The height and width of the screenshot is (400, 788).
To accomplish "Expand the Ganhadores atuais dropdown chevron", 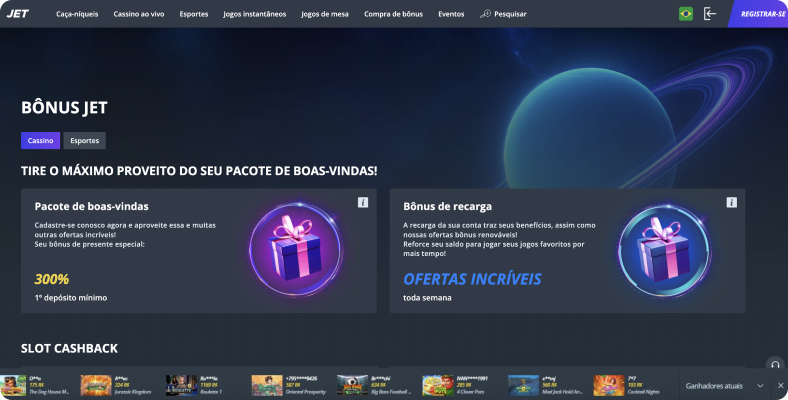I will point(760,386).
